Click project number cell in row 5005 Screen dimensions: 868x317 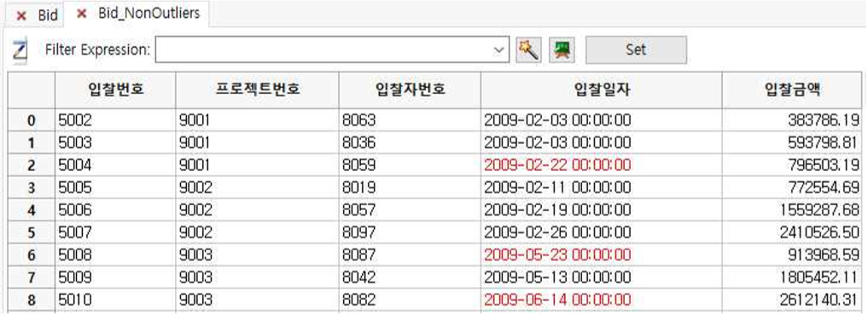click(257, 188)
